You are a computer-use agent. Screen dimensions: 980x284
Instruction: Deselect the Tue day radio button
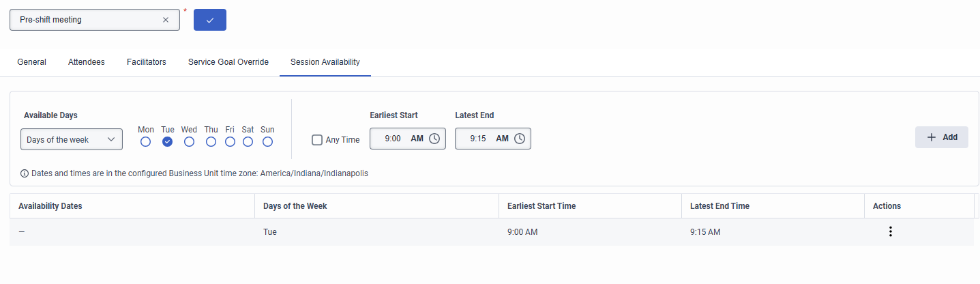[x=168, y=141]
